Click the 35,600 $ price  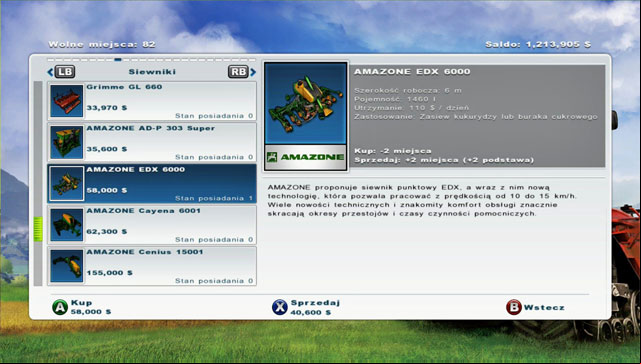click(x=107, y=149)
